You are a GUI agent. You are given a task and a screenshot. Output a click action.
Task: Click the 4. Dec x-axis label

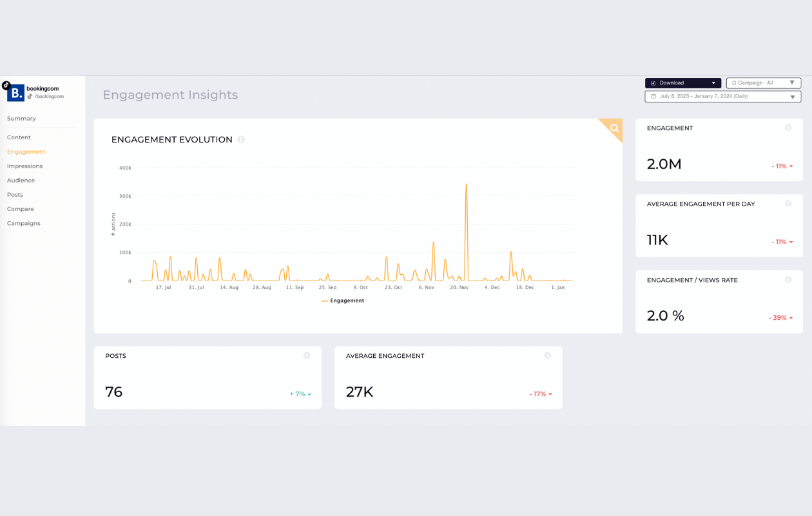[x=492, y=288]
